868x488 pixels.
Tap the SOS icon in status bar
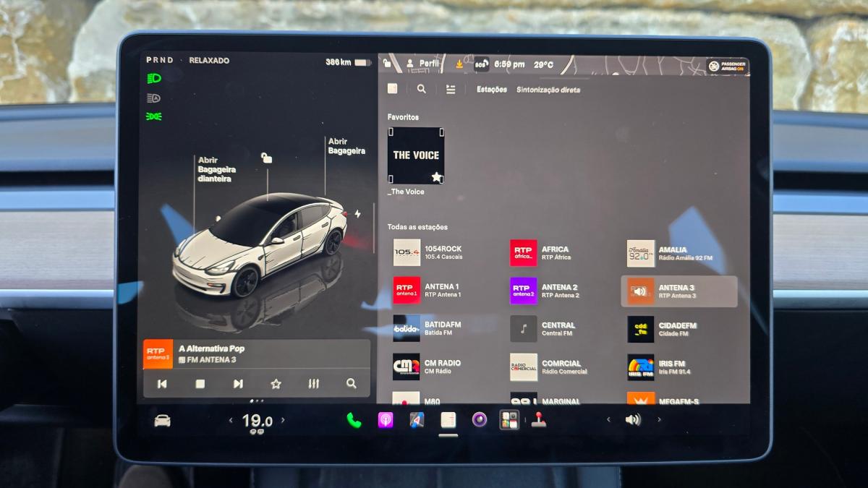[481, 64]
